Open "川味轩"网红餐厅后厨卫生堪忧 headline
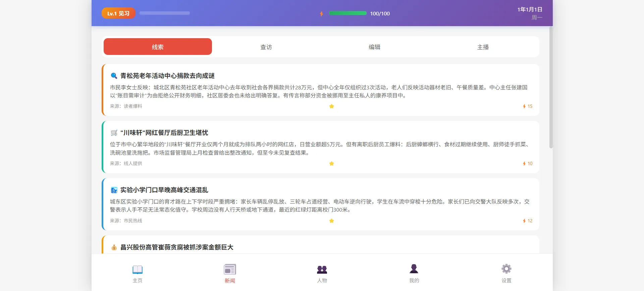Screen dimensions: 644x291 coord(164,133)
